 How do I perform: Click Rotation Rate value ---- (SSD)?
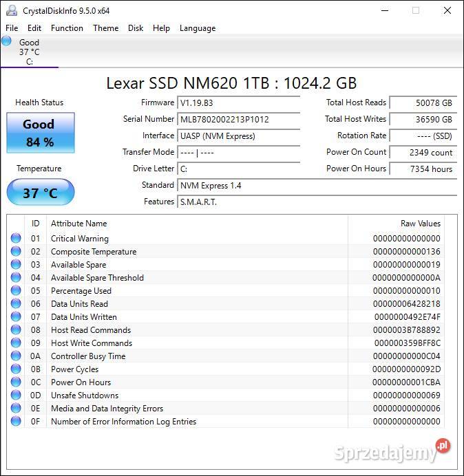coord(423,136)
